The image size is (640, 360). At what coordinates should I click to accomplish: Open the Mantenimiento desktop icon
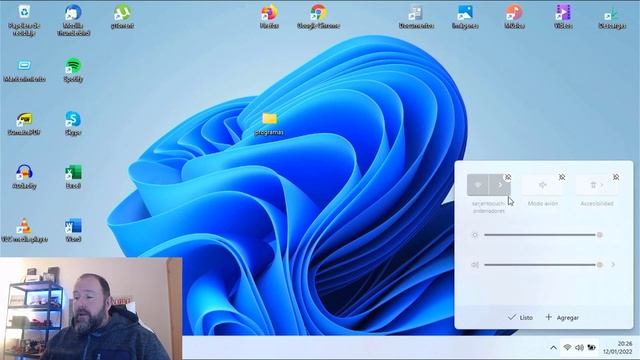coord(24,70)
